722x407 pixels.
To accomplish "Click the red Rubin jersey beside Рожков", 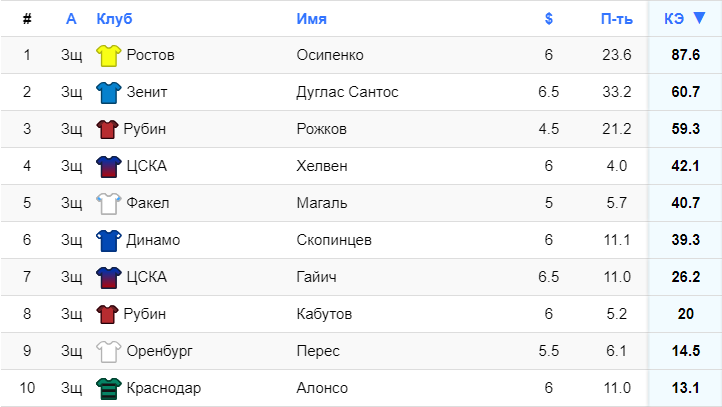I will pyautogui.click(x=107, y=129).
